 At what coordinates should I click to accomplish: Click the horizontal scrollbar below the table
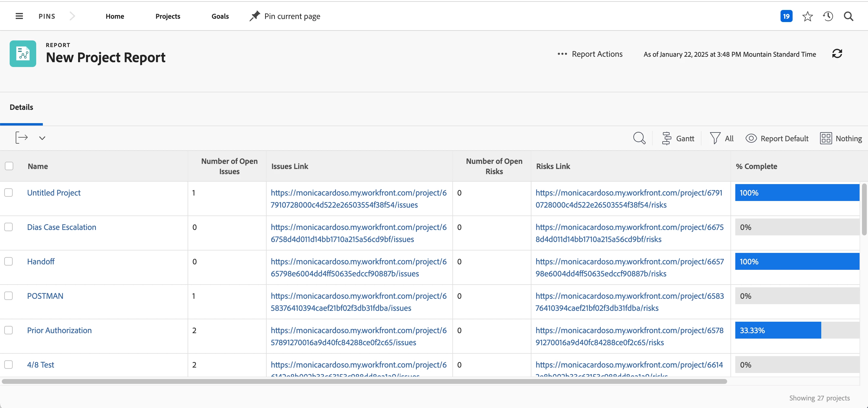[364, 381]
